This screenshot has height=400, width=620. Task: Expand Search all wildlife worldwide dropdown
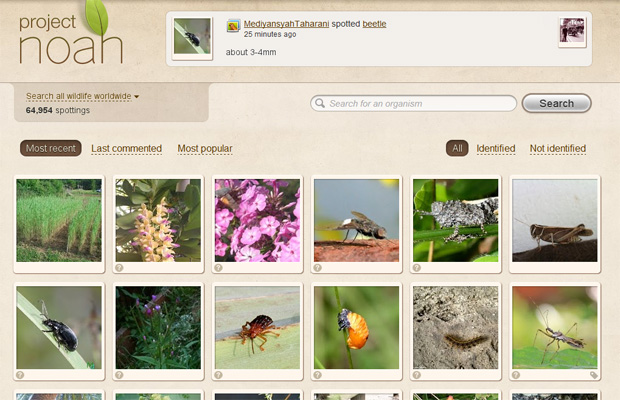(x=82, y=96)
